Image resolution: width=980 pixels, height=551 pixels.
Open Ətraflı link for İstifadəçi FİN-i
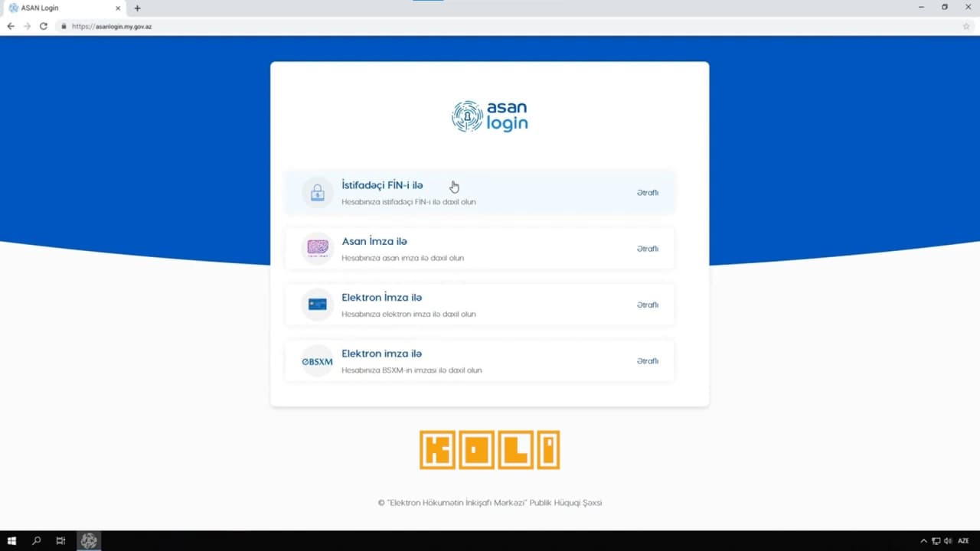tap(648, 193)
